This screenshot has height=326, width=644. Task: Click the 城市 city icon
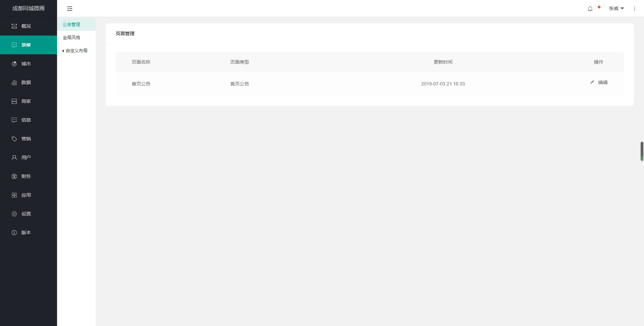[14, 64]
